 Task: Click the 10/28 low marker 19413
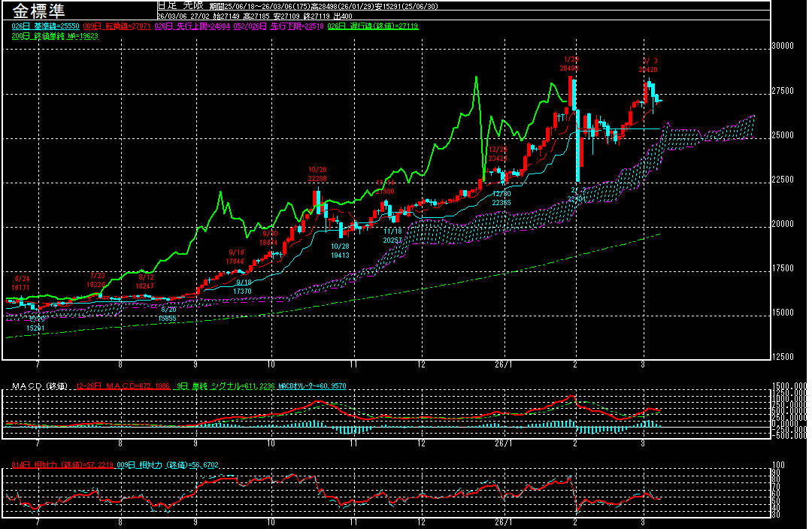point(340,255)
